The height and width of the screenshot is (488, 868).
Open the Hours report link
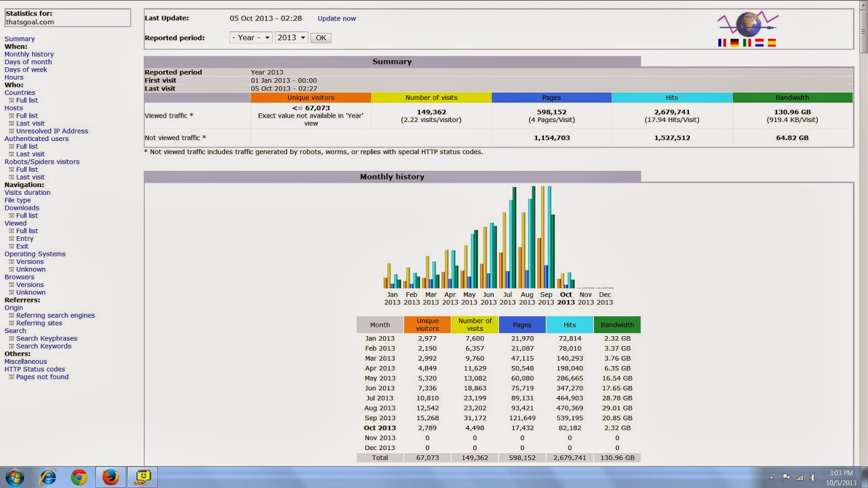coord(14,77)
